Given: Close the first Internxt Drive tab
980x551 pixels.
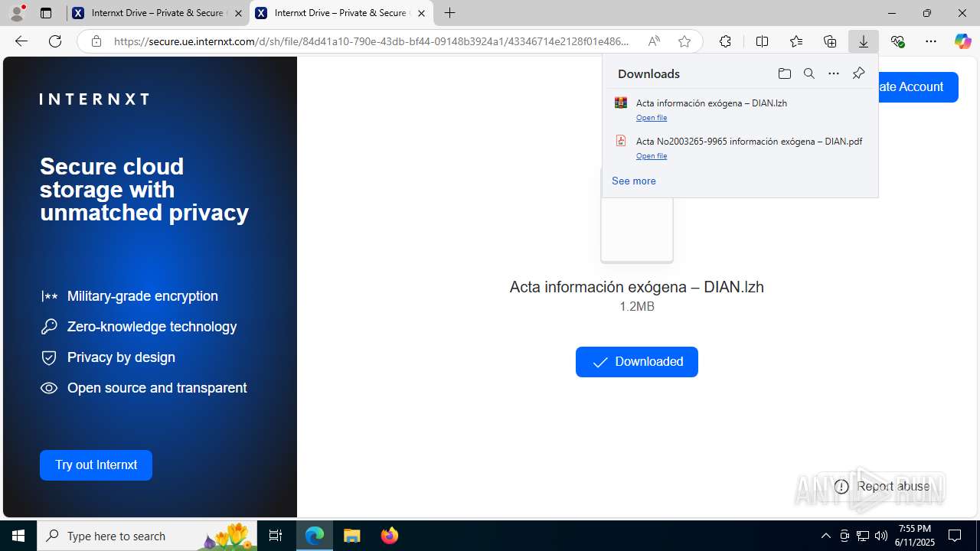Looking at the screenshot, I should click(238, 13).
